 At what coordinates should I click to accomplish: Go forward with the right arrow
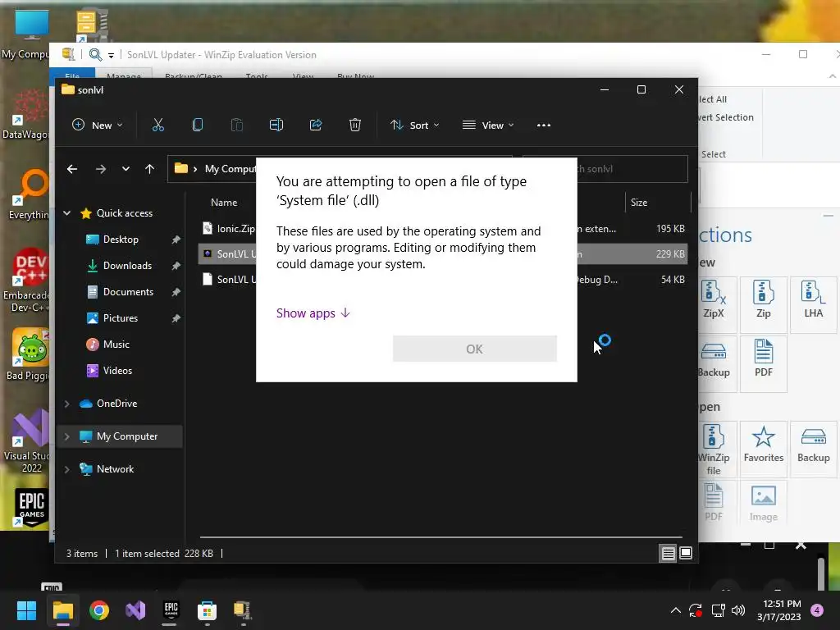101,169
